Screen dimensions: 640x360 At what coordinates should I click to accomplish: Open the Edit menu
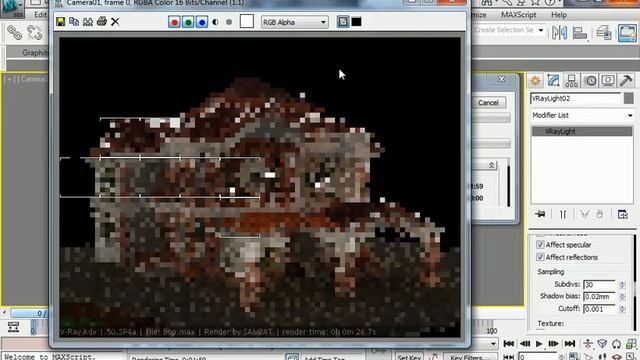[x=40, y=15]
